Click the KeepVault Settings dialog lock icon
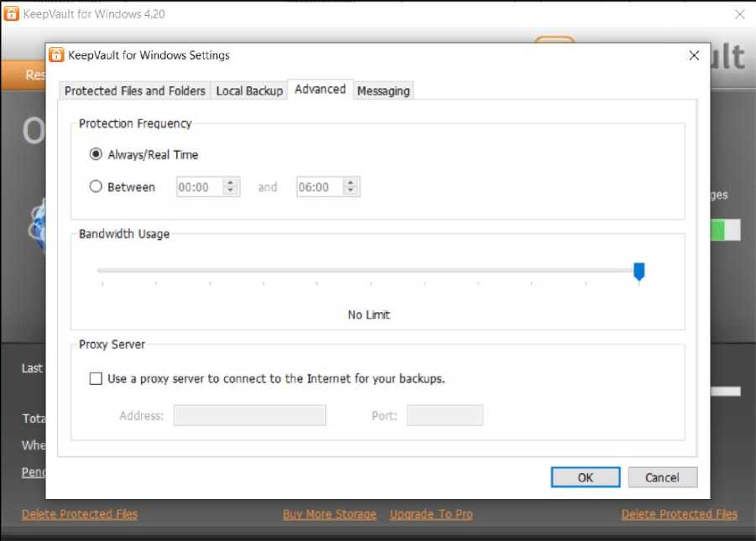 [x=56, y=55]
